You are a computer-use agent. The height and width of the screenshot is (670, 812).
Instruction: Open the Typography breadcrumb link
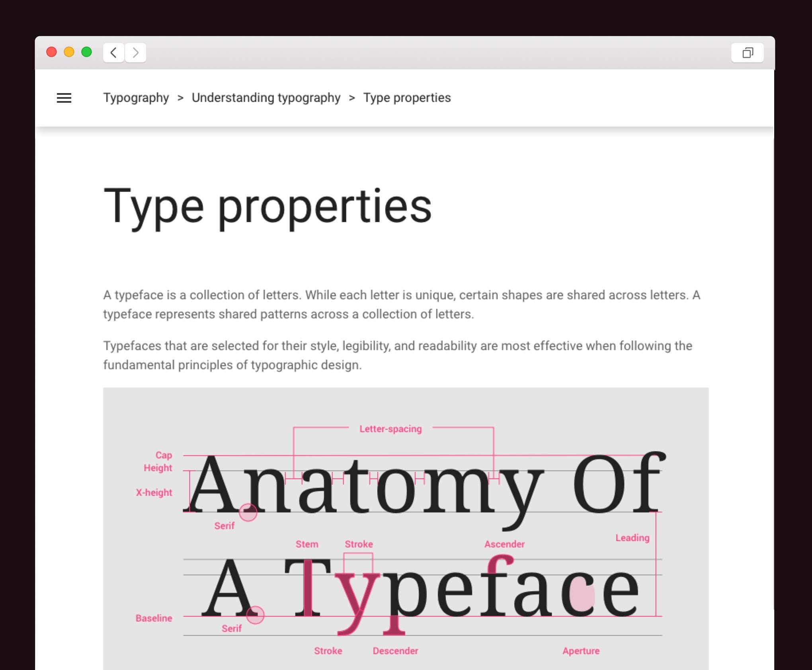point(136,98)
